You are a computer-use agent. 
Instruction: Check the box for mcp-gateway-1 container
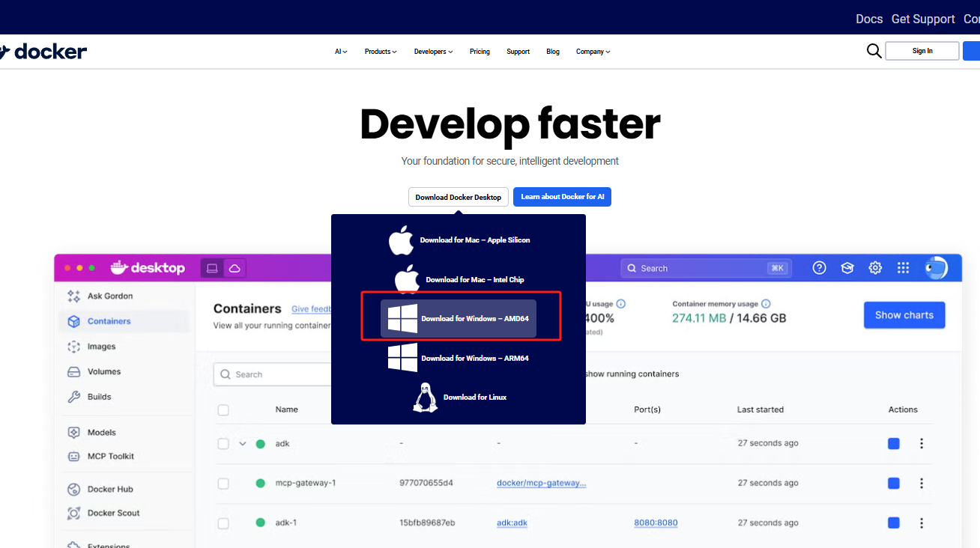[223, 484]
